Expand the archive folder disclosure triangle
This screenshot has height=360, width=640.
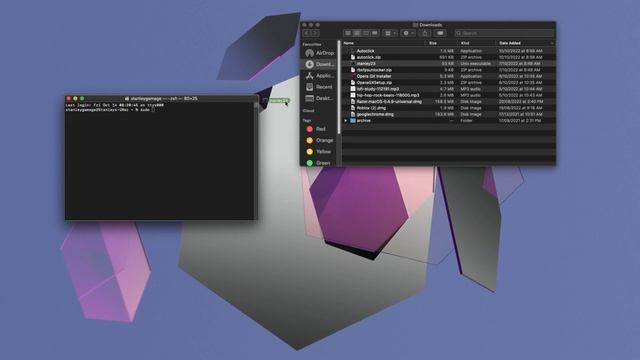click(346, 121)
